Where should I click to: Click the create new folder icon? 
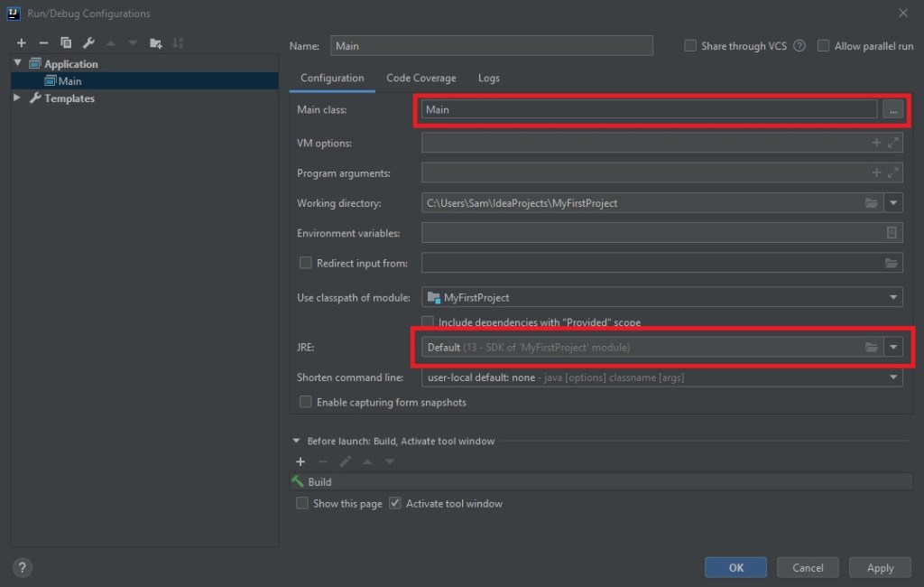click(156, 42)
